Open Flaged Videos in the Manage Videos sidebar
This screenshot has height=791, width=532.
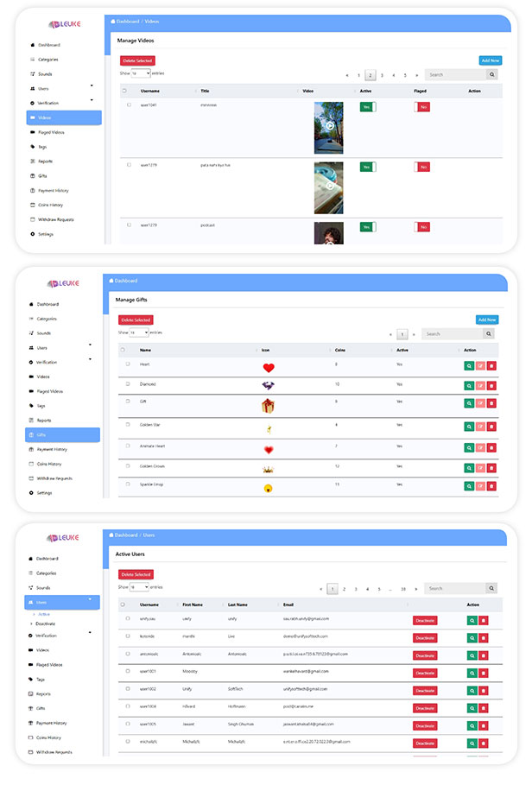[x=50, y=132]
